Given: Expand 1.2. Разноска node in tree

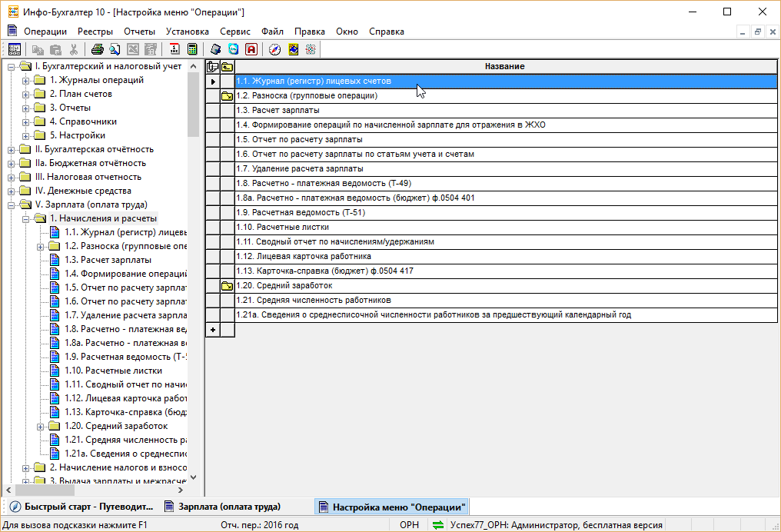Looking at the screenshot, I should [x=40, y=247].
